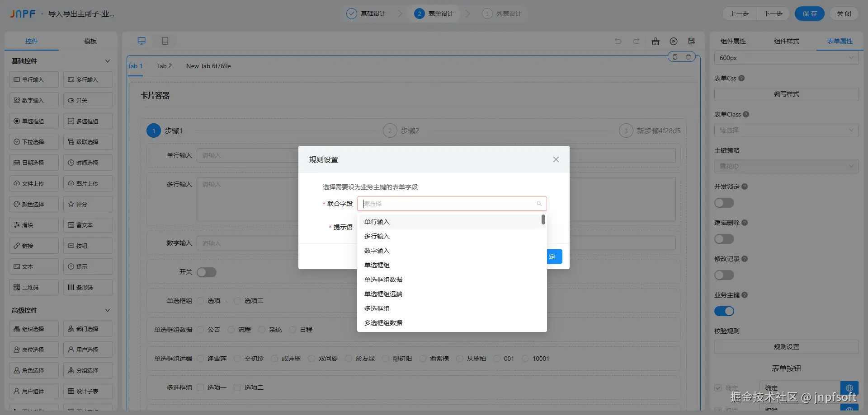Select the 设计子表 control

[88, 391]
